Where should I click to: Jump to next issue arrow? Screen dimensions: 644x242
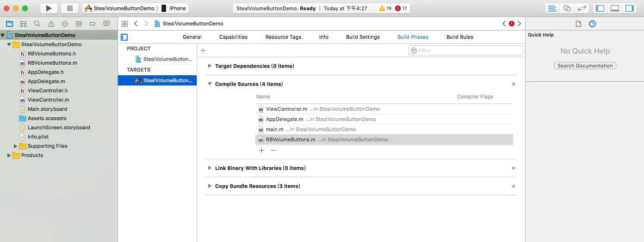coord(520,24)
